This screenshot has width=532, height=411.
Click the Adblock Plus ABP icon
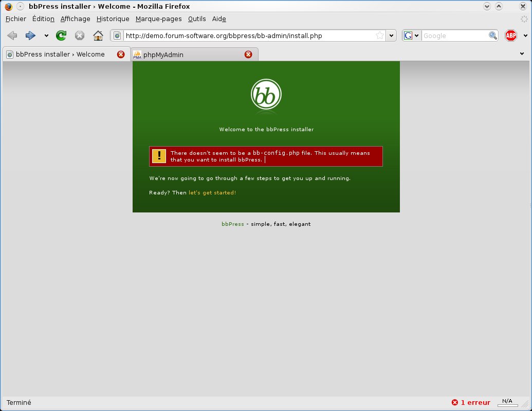510,35
